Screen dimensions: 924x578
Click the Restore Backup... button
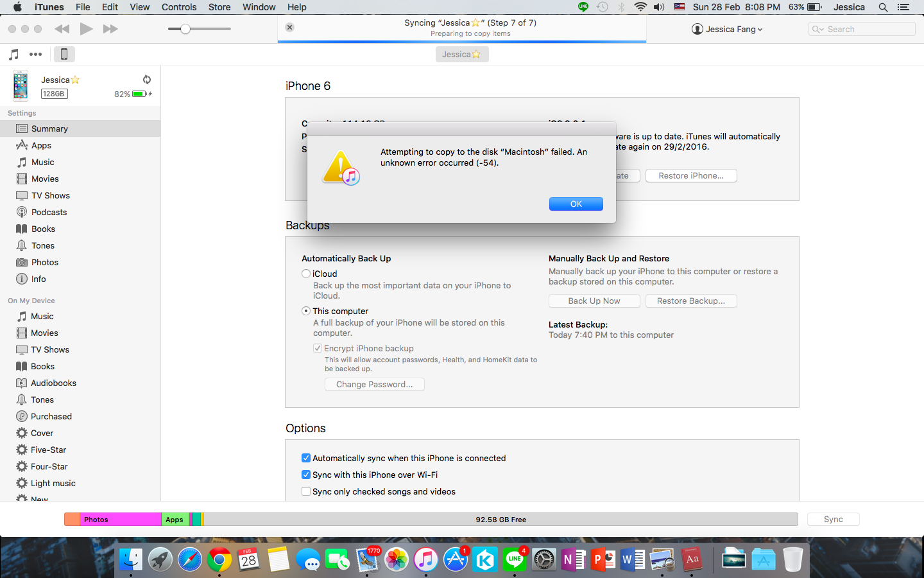click(691, 301)
